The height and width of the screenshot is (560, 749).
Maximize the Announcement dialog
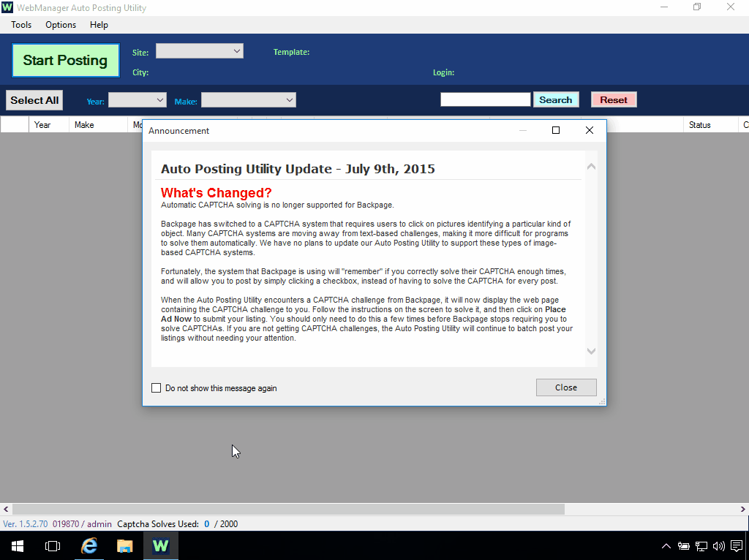[556, 130]
